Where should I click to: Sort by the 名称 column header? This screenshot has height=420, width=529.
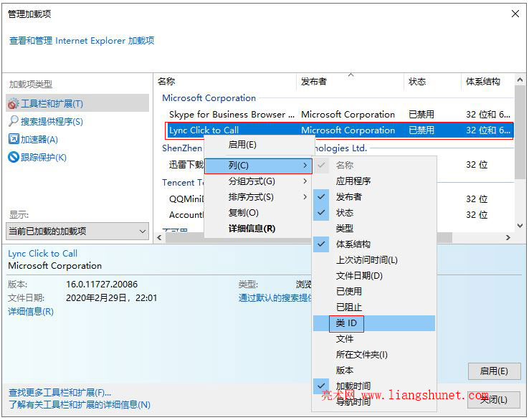click(226, 81)
